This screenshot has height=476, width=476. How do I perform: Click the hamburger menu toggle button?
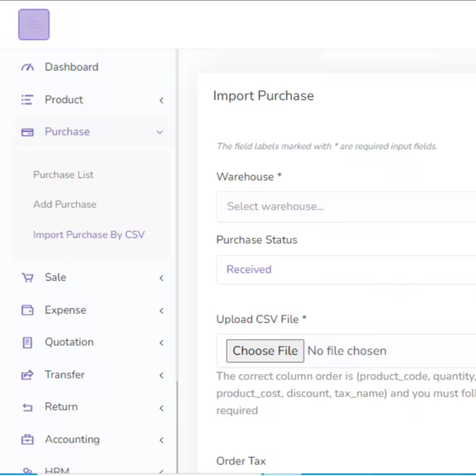coord(33,25)
